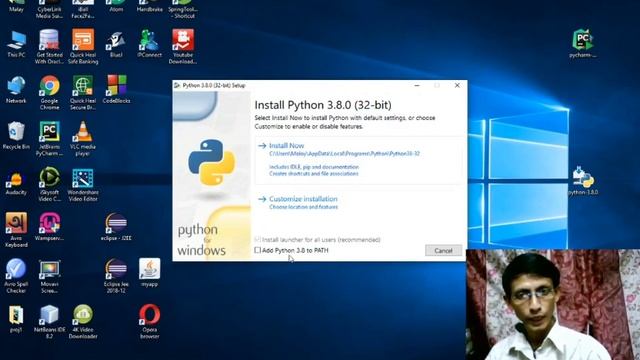Select the Handbrake desktop shortcut

(x=149, y=6)
